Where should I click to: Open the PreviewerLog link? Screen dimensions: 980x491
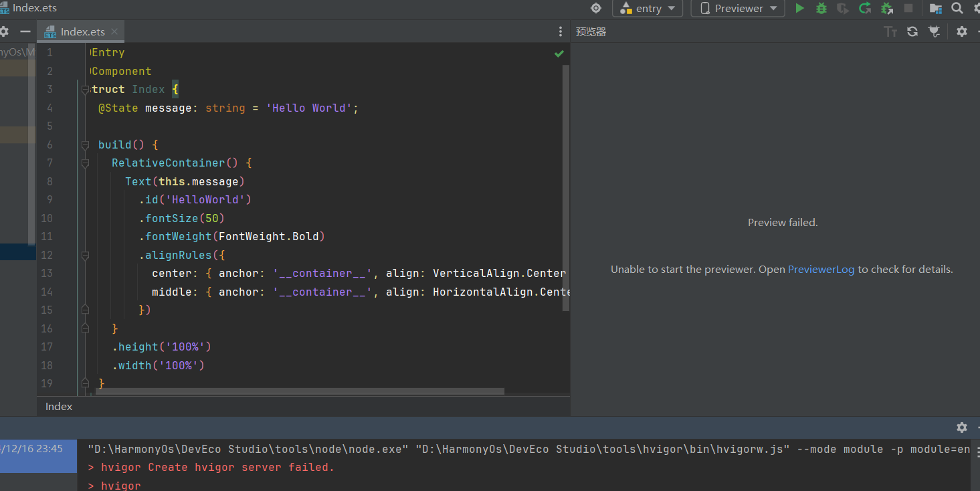click(x=821, y=270)
